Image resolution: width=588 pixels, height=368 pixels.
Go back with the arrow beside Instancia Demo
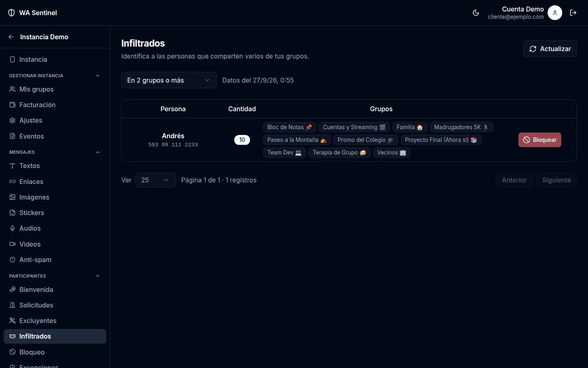coord(11,37)
